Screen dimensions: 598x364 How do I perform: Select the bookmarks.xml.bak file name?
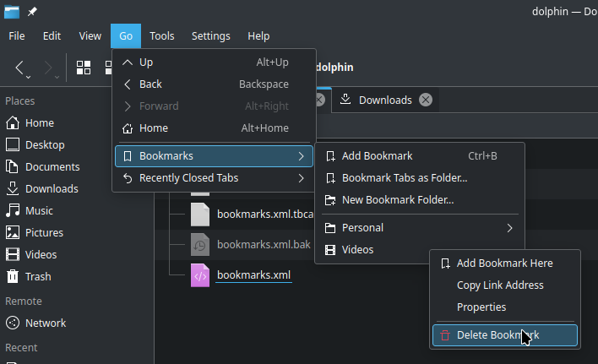click(264, 245)
